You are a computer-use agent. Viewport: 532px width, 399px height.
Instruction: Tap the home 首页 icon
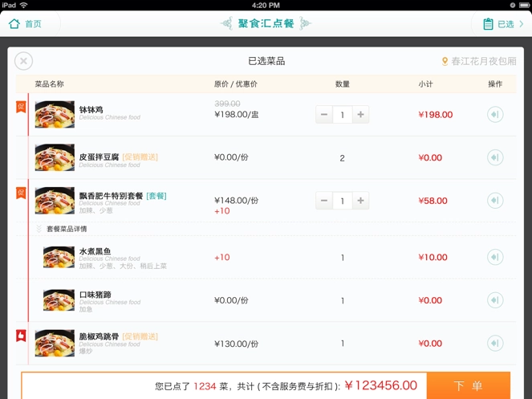click(x=14, y=24)
